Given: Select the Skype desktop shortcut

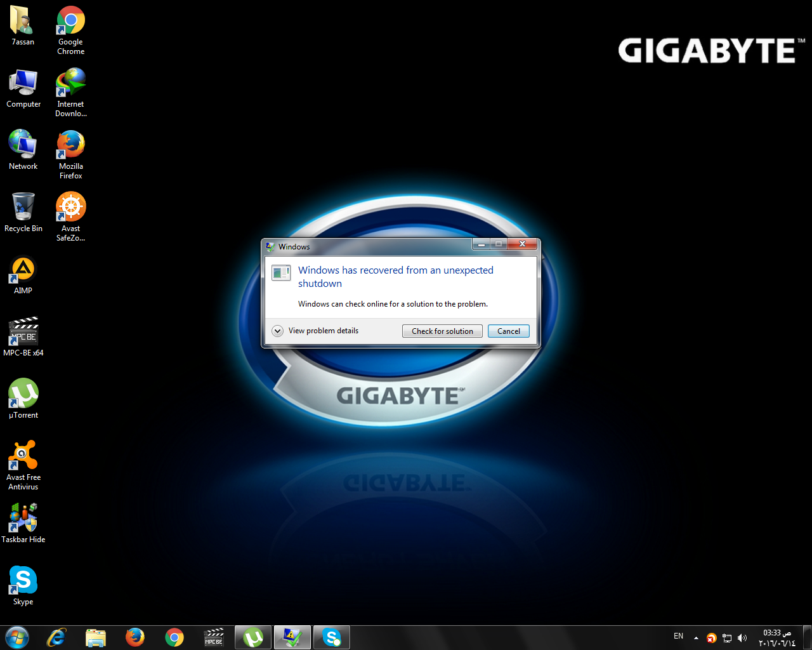Looking at the screenshot, I should point(23,585).
